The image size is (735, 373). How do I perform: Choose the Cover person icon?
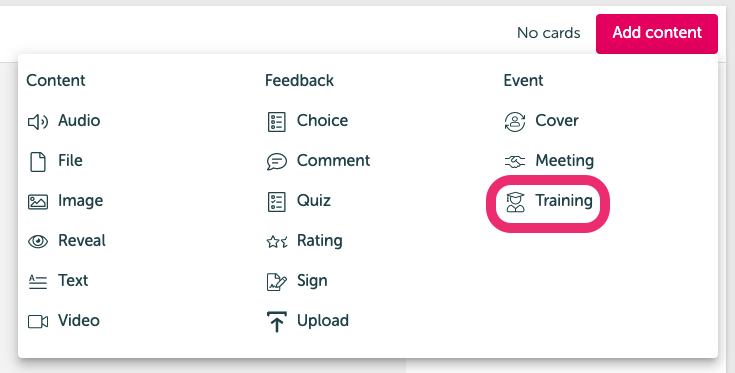point(515,122)
